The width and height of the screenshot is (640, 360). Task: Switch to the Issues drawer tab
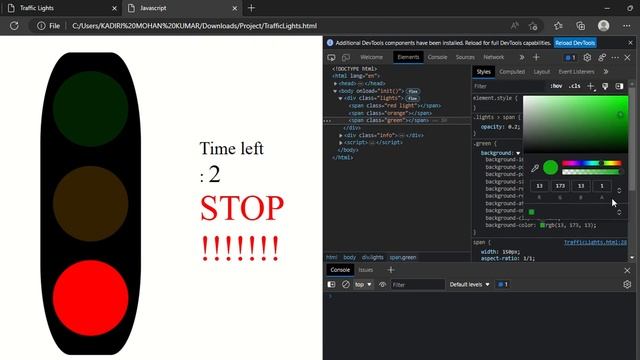pos(365,270)
